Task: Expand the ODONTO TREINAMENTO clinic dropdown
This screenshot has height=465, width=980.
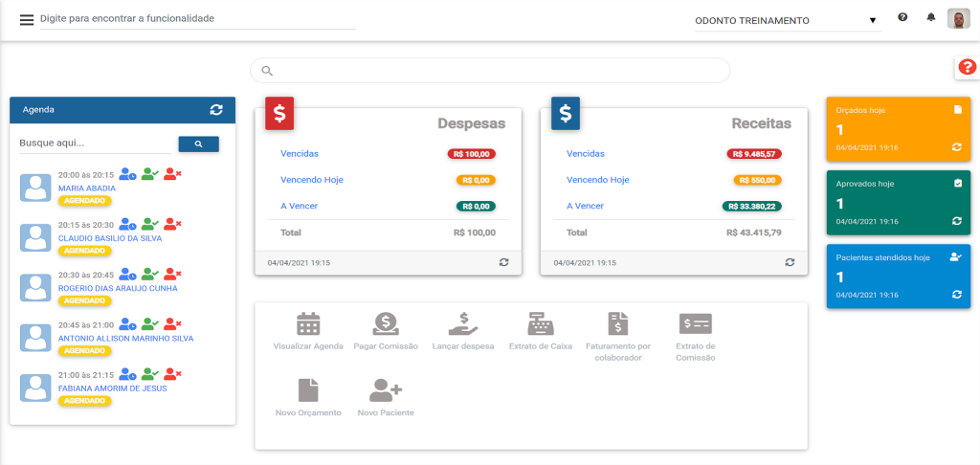Action: (x=872, y=21)
